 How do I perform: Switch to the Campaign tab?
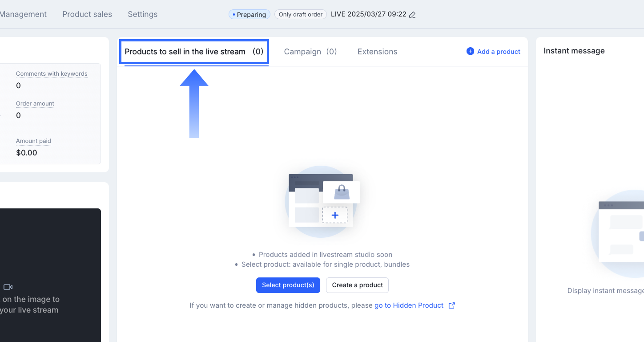tap(310, 52)
